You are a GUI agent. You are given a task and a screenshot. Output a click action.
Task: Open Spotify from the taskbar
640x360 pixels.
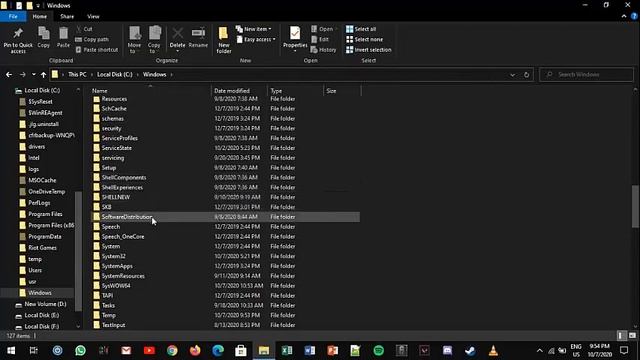(x=378, y=350)
